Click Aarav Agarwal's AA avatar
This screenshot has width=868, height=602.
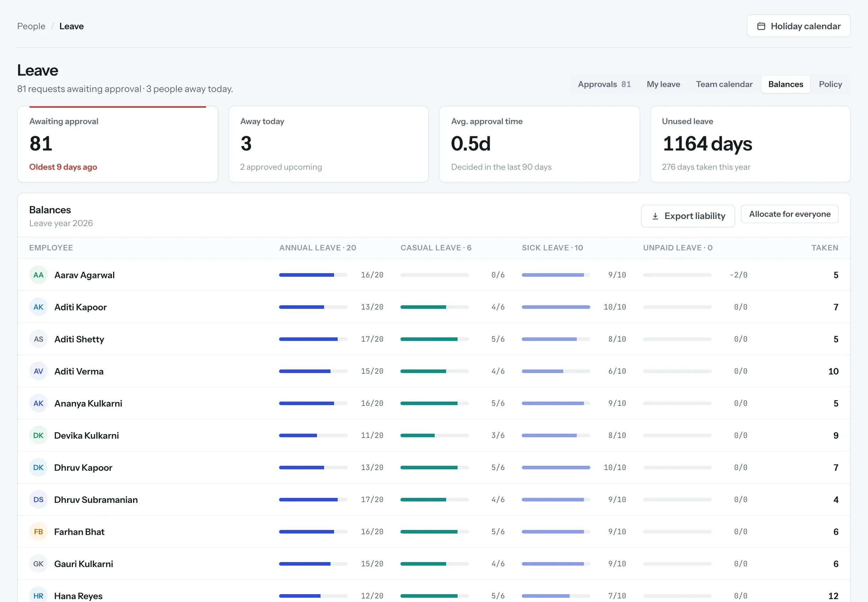point(39,275)
